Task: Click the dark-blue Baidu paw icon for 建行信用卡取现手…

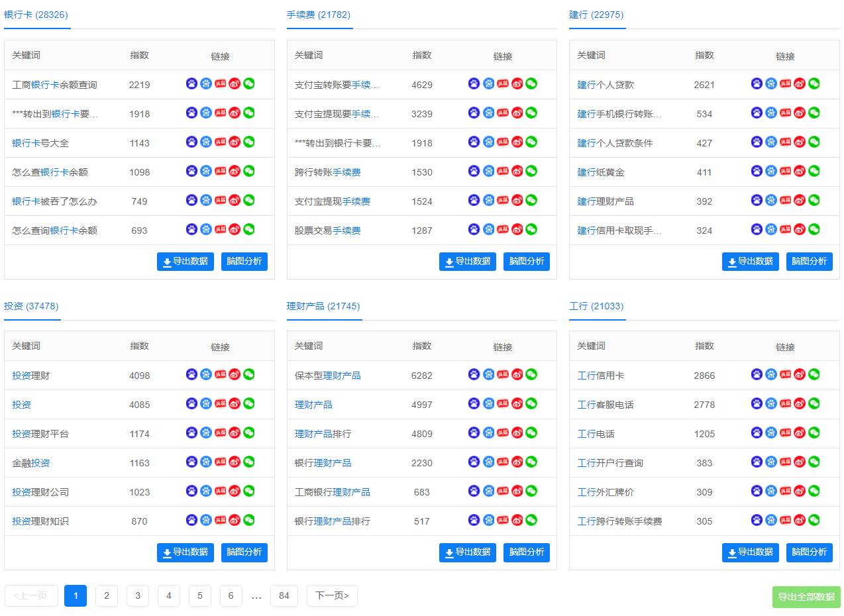Action: click(757, 229)
